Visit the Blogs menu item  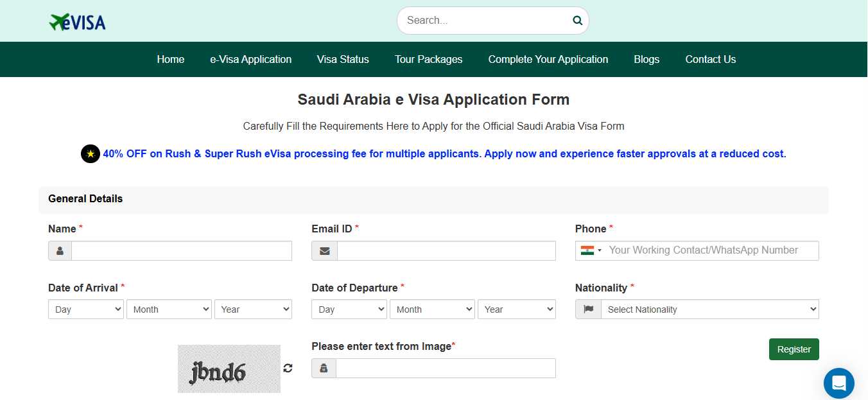click(647, 59)
